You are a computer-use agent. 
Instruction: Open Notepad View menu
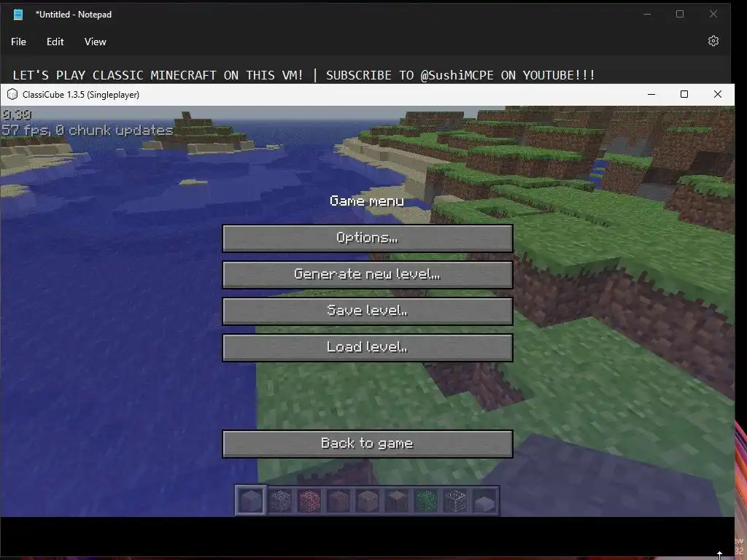[96, 42]
